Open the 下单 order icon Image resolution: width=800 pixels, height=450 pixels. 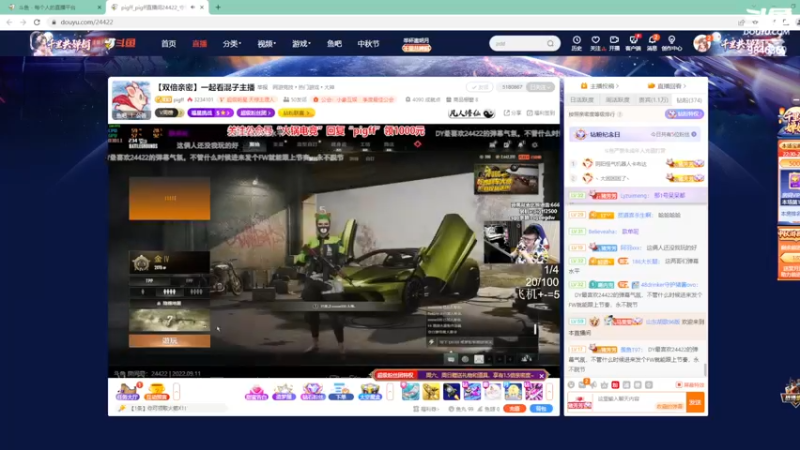pos(341,392)
